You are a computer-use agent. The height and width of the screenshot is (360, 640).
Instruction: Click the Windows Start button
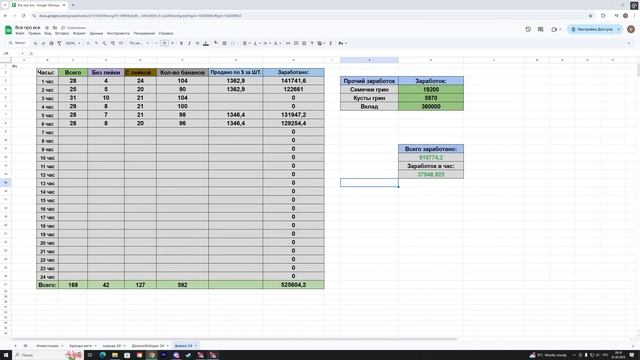coord(6,355)
